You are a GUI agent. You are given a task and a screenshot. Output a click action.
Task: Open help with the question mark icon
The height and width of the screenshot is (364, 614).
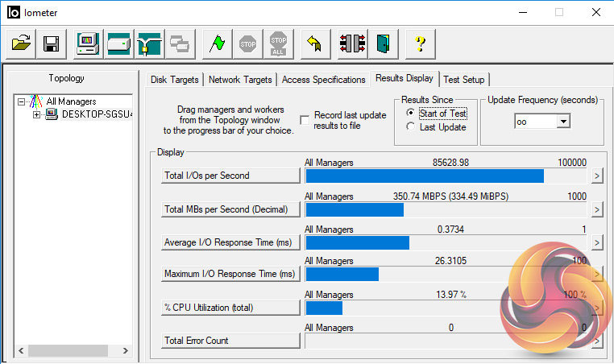coord(420,45)
